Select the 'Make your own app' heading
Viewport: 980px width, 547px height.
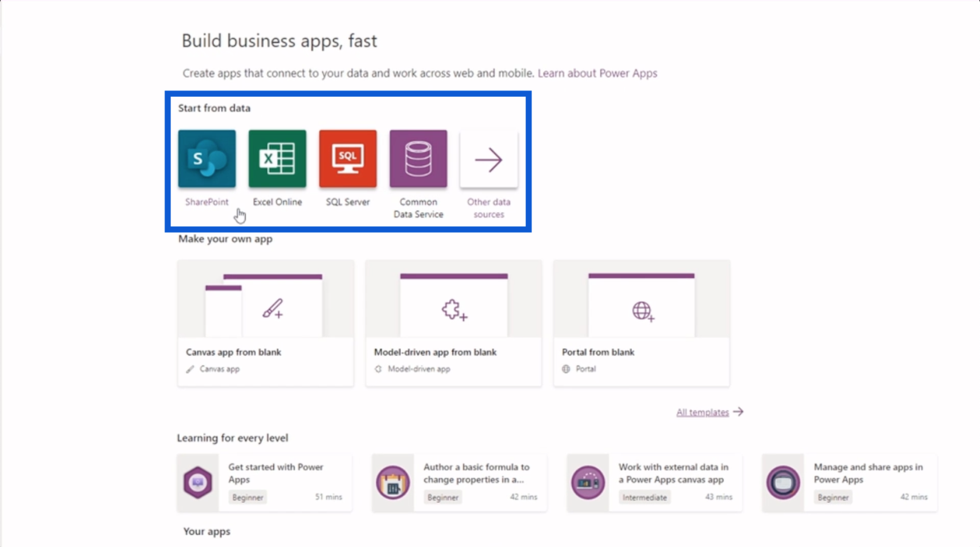tap(225, 239)
